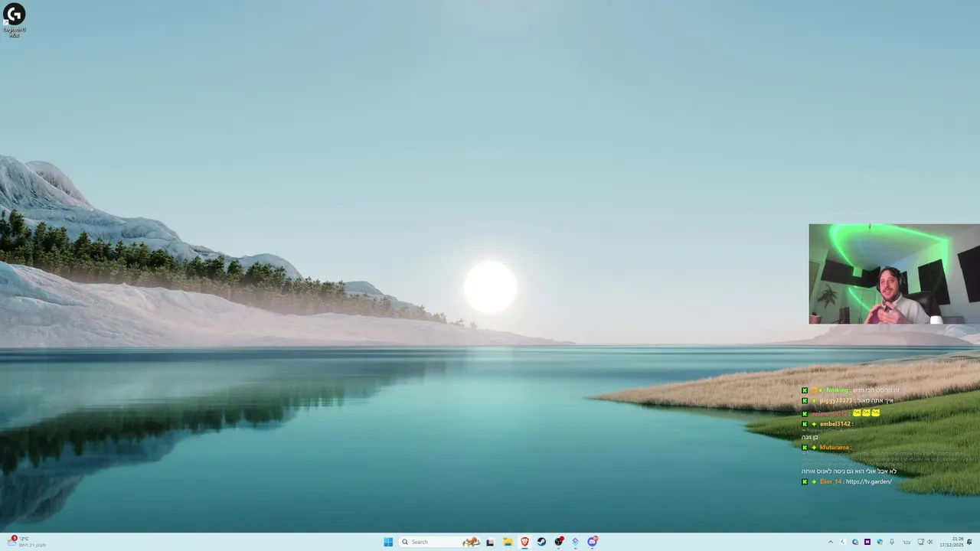This screenshot has width=980, height=551.
Task: Click the microphone tray icon
Action: point(892,542)
